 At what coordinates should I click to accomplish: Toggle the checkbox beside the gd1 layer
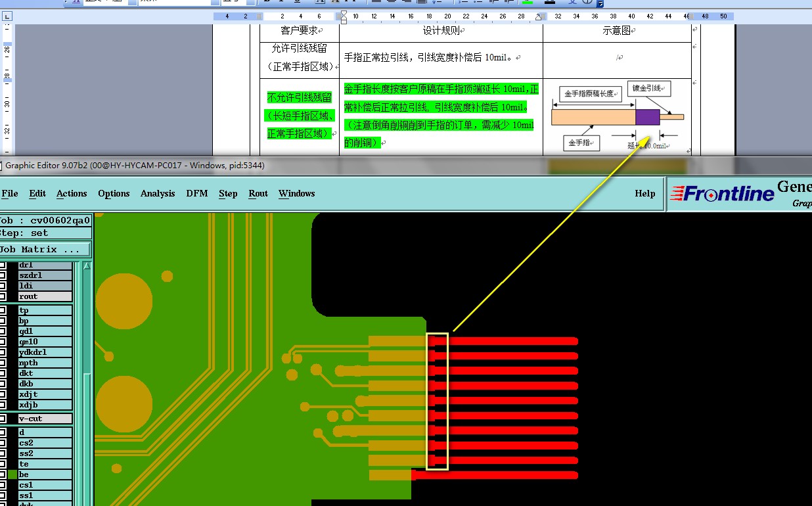(3, 331)
